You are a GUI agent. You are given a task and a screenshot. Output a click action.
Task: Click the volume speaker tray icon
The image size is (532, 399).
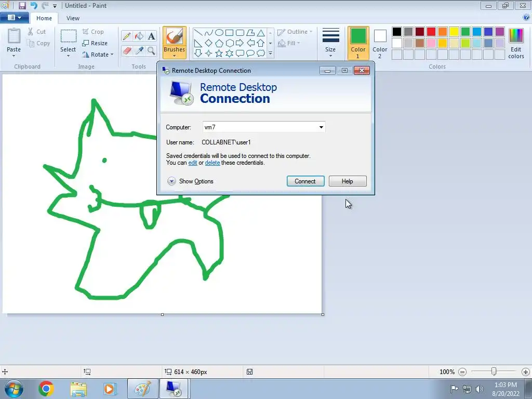479,389
